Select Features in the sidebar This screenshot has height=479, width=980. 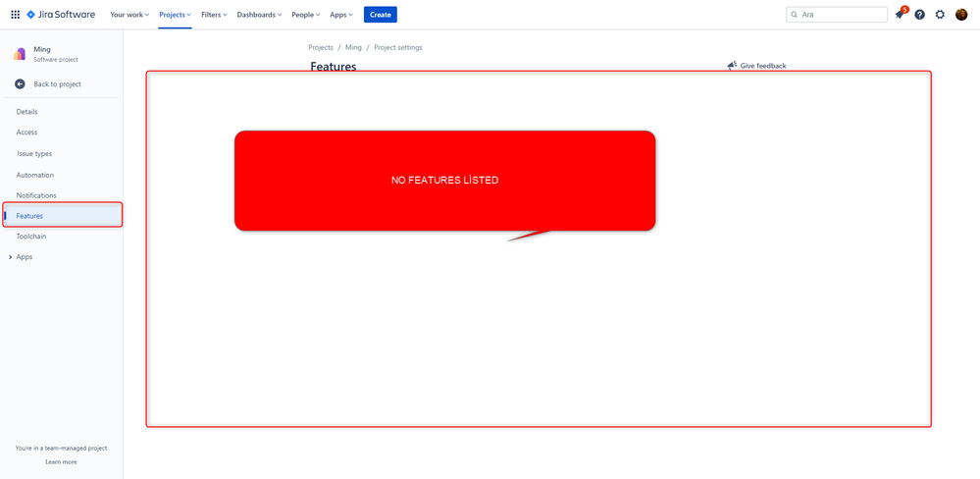click(x=61, y=216)
